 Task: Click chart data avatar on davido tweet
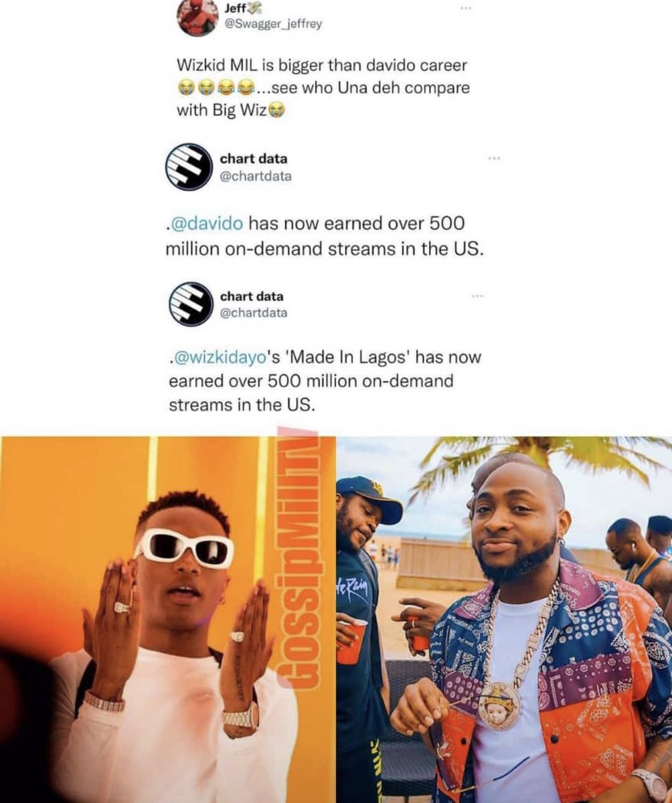[x=189, y=167]
